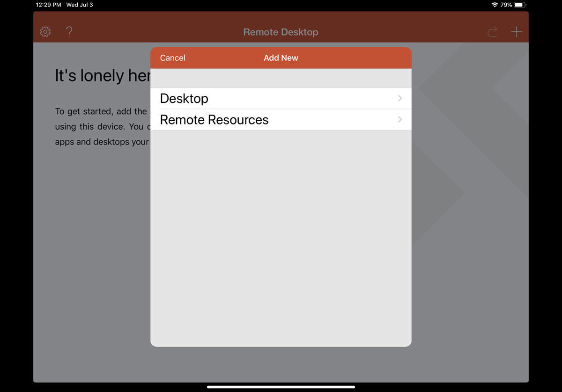This screenshot has width=562, height=392.
Task: Choose Desktop to add a new PC
Action: click(184, 98)
